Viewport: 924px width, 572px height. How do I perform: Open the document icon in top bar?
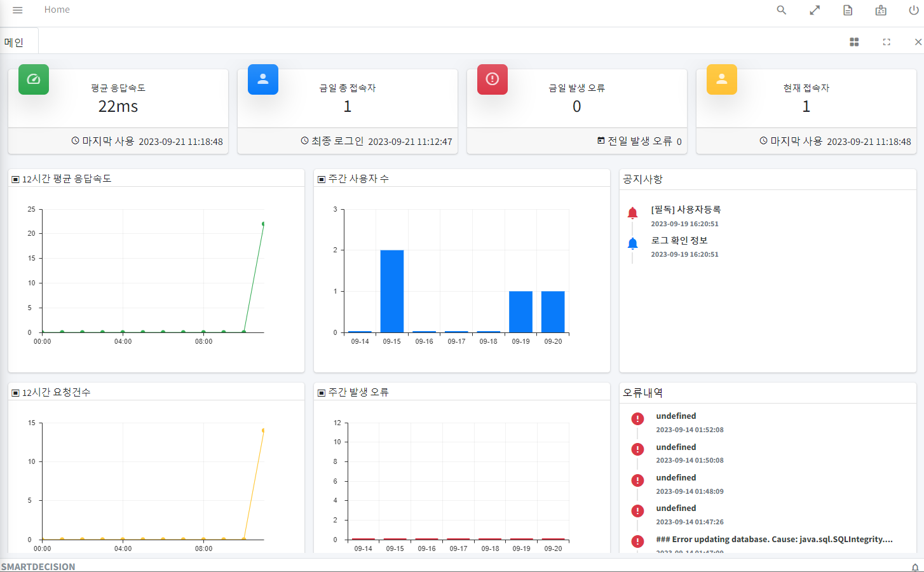(x=848, y=10)
